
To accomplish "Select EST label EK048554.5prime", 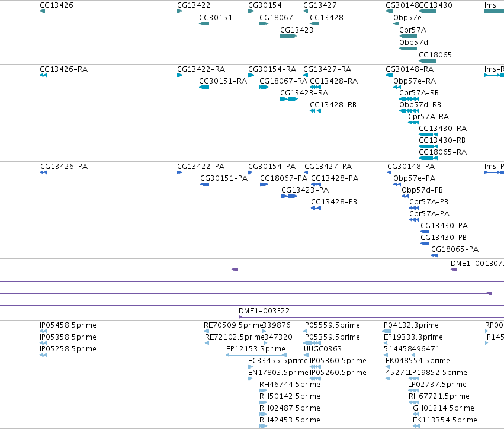I will pos(418,361).
